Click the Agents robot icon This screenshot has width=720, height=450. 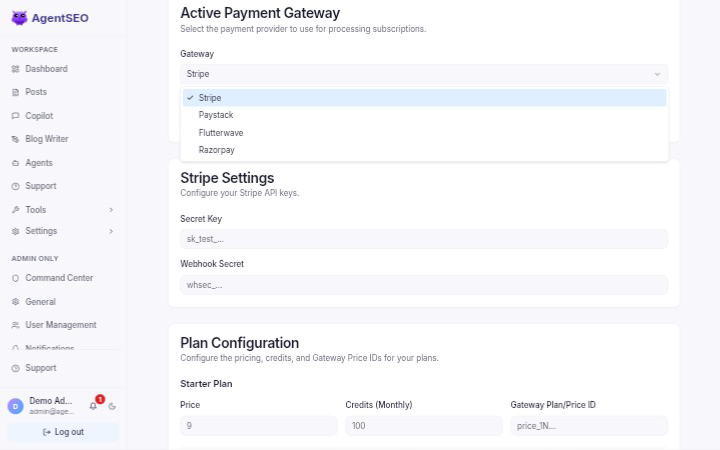[16, 163]
